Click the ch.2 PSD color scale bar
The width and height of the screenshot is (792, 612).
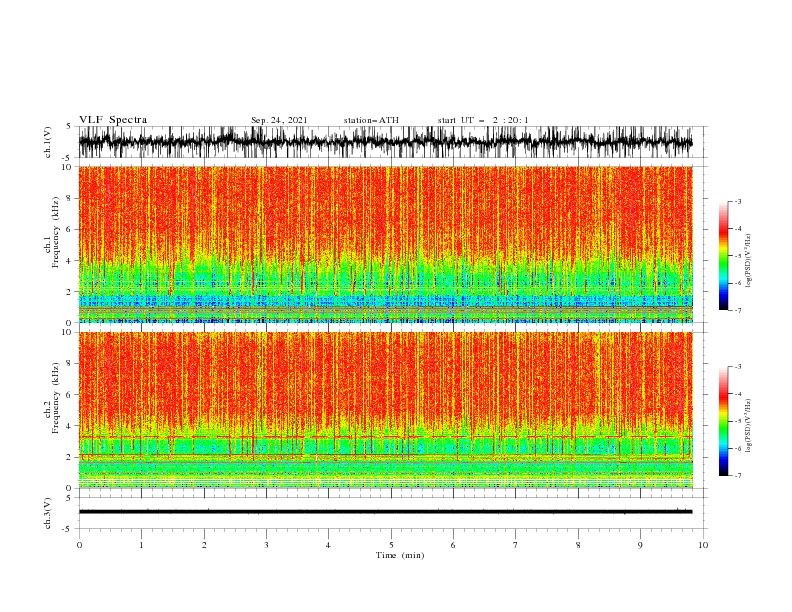tap(723, 421)
